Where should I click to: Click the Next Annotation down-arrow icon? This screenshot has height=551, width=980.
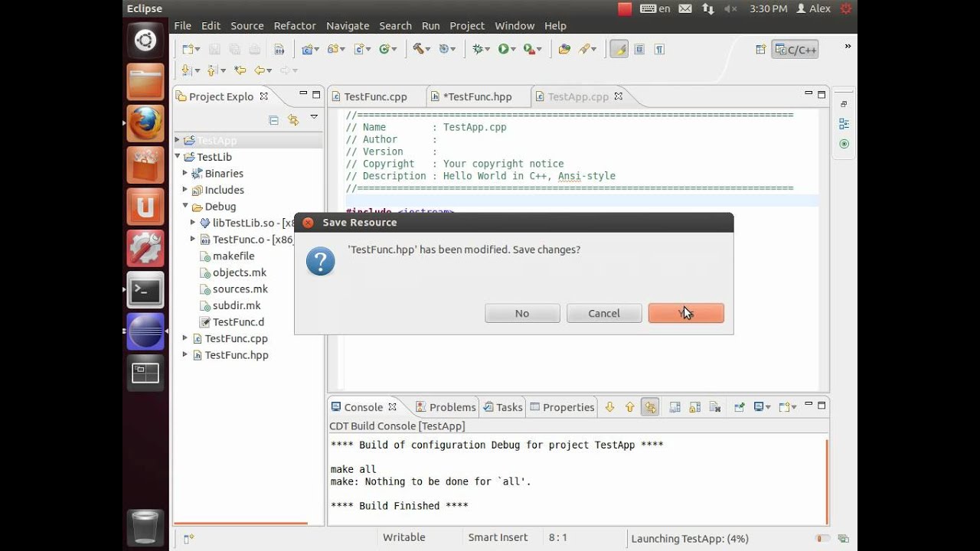(x=186, y=70)
